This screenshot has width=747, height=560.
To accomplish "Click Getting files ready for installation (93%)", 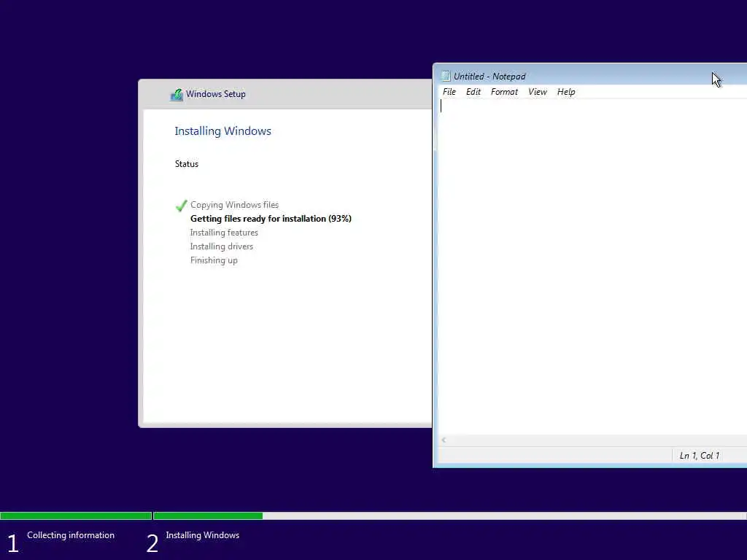I will [271, 219].
